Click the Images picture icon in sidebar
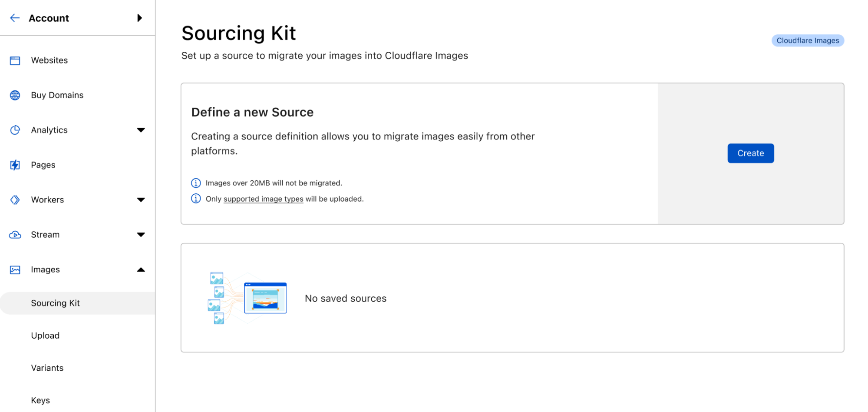 click(15, 270)
